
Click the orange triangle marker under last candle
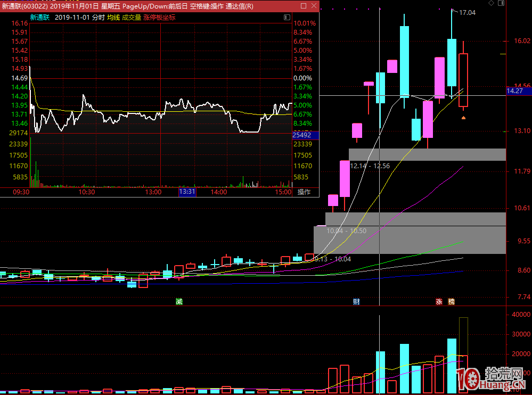point(463,117)
